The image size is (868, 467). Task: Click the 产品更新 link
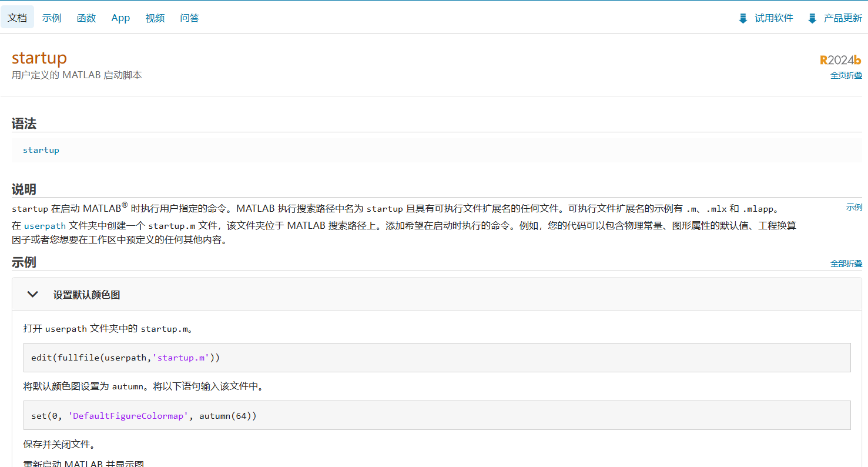843,18
